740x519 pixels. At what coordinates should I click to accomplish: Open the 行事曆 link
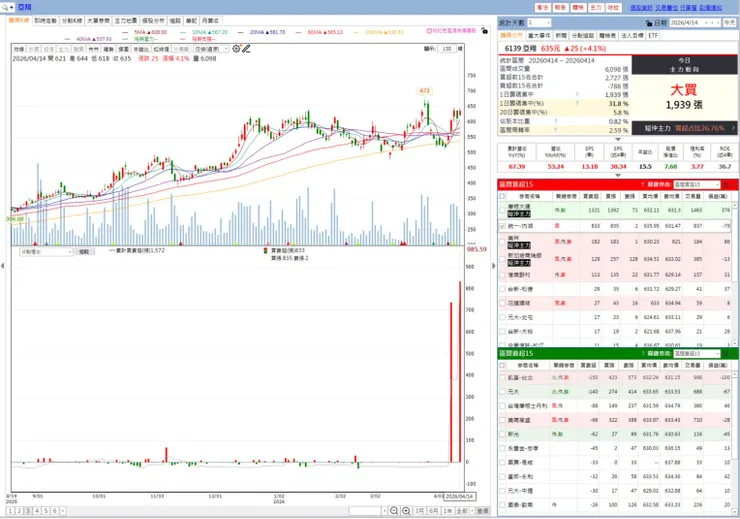(x=688, y=8)
